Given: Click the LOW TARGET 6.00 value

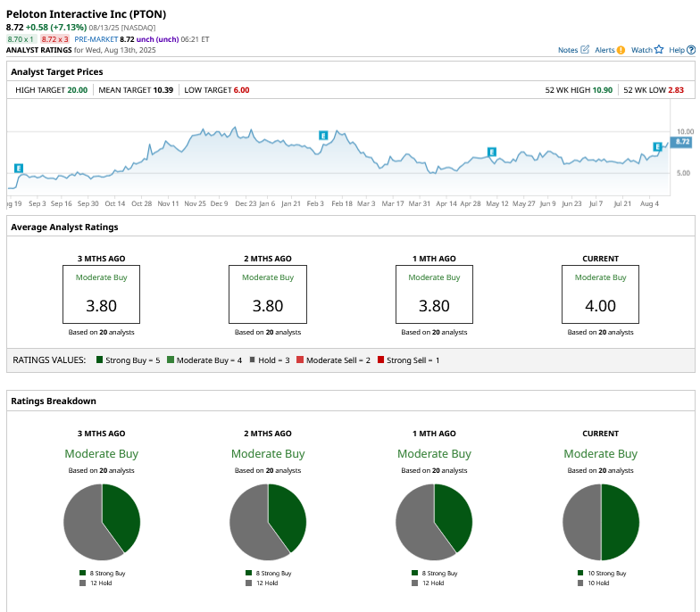Looking at the screenshot, I should [x=241, y=90].
